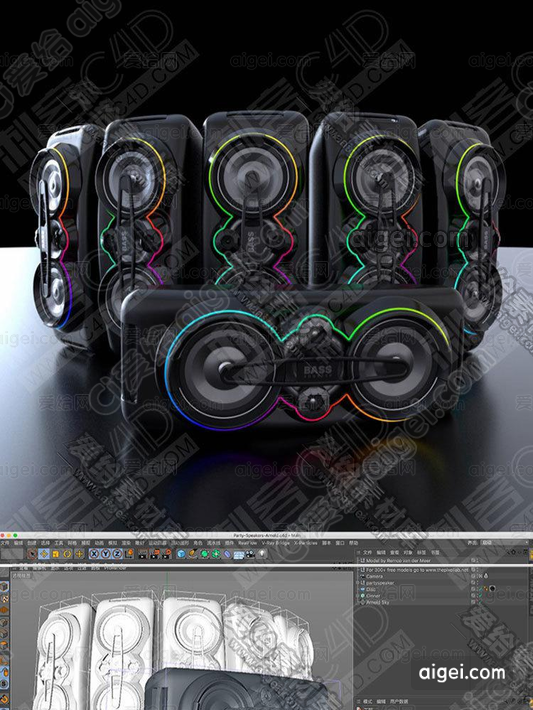Open Attribute Manager 模式 mode menu

click(368, 701)
